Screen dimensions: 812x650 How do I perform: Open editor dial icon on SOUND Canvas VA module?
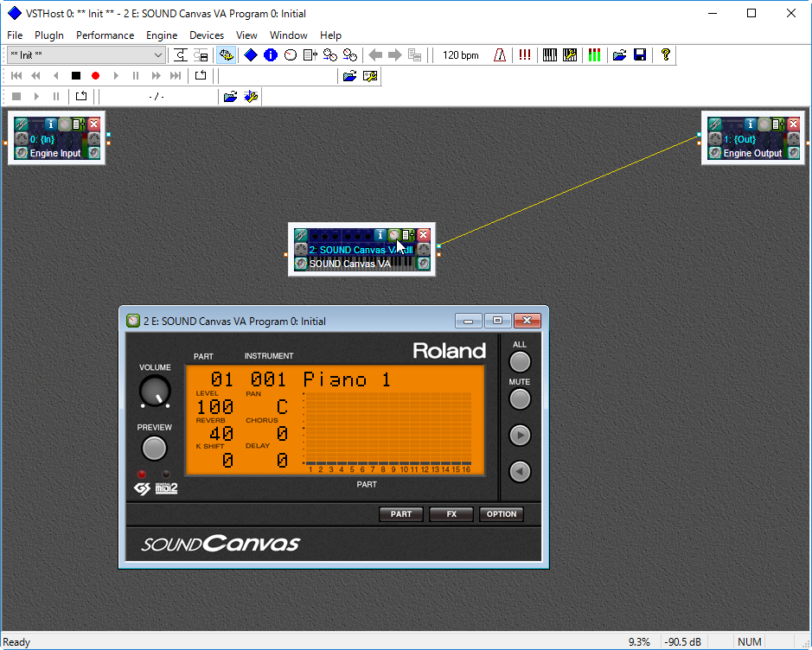pyautogui.click(x=394, y=235)
